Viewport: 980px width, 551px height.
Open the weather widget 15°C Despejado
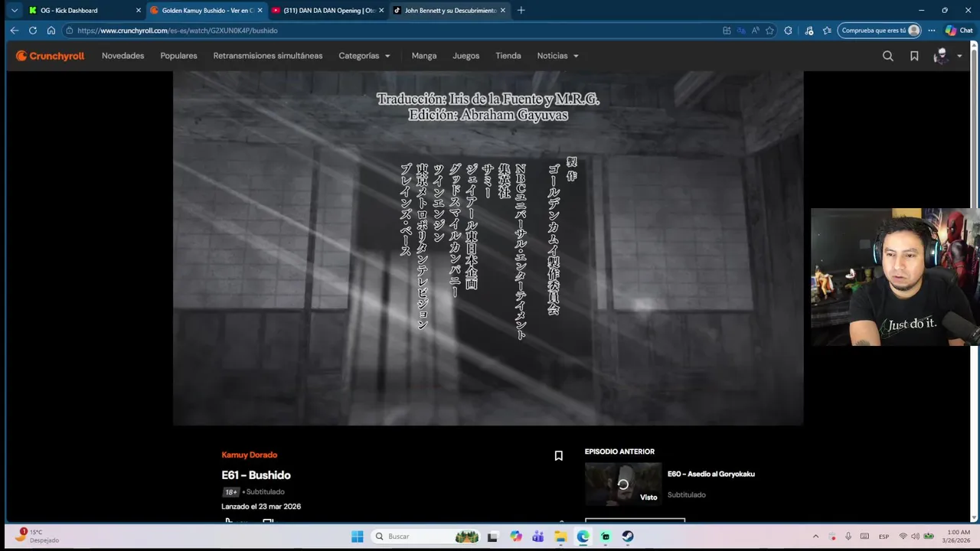pyautogui.click(x=38, y=536)
